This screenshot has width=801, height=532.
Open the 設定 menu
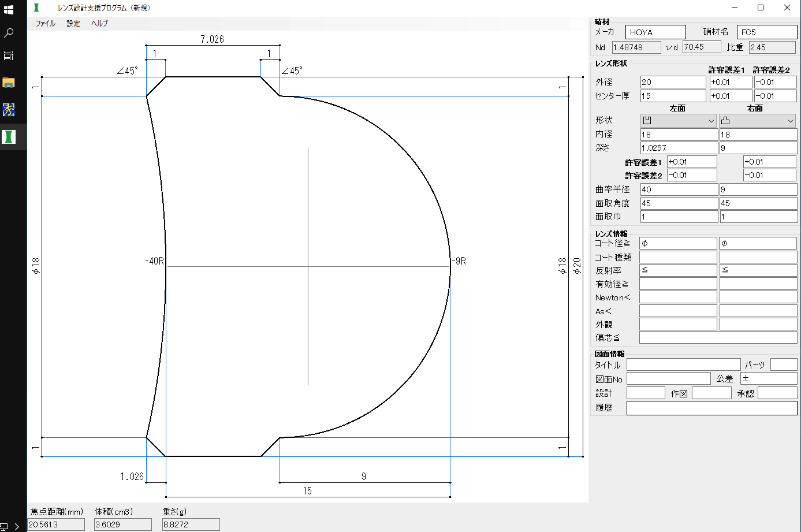(73, 24)
